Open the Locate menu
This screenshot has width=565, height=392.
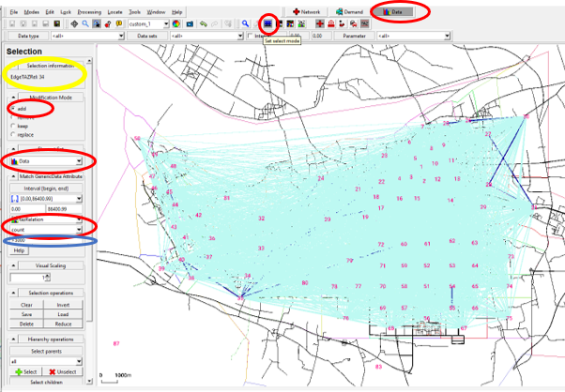(x=118, y=11)
